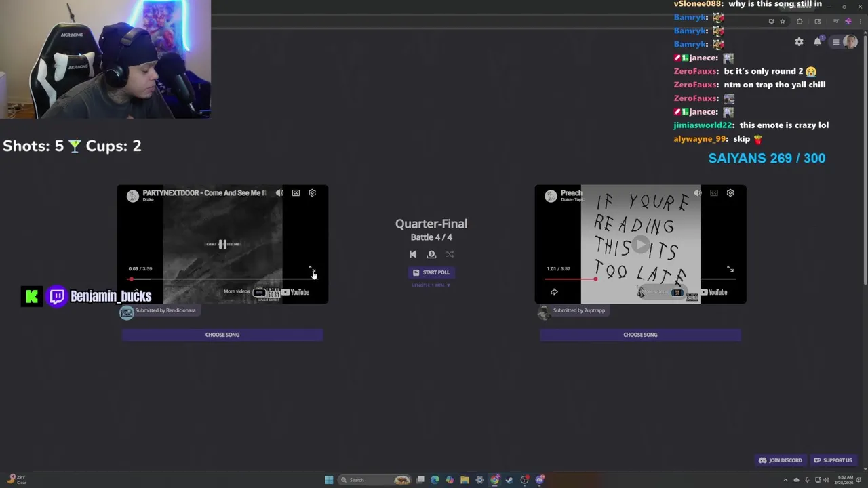Start the poll

tap(431, 272)
